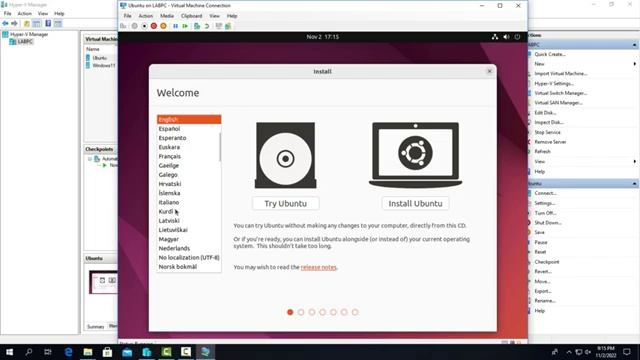Open the taskbar Search icon
640x360 pixels.
[x=29, y=352]
